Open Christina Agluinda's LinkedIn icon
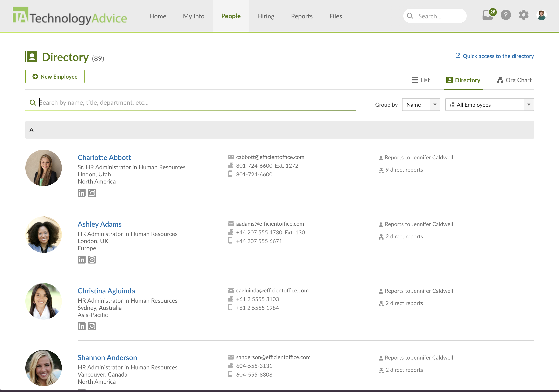This screenshot has height=392, width=559. 82,326
